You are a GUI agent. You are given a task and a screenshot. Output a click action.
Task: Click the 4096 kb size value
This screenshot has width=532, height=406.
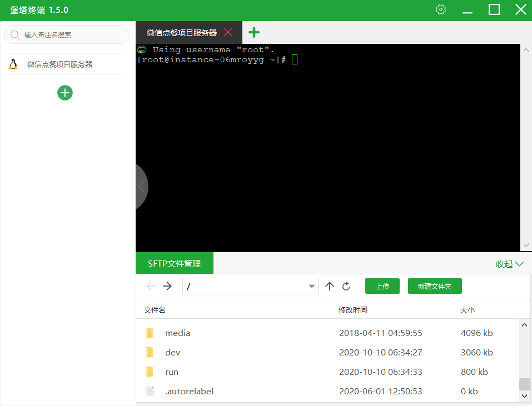477,333
